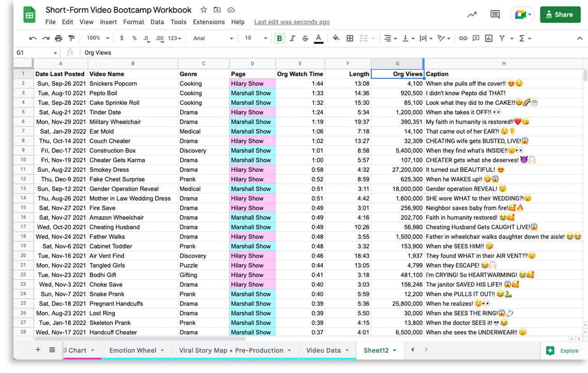The height and width of the screenshot is (373, 588).
Task: Star the workbook document
Action: (x=204, y=10)
